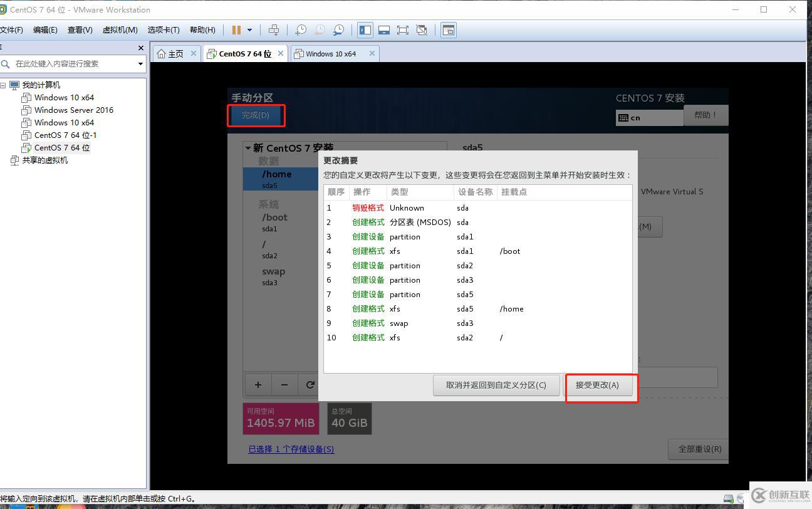Select the row 8 xfs sda5 /home
Screen dimensions: 812x509
[x=477, y=308]
